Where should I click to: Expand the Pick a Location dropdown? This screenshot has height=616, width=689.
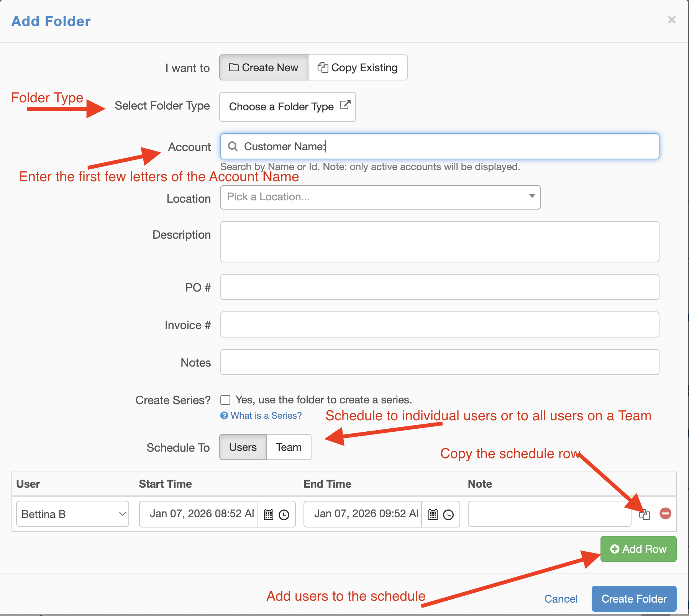click(380, 197)
